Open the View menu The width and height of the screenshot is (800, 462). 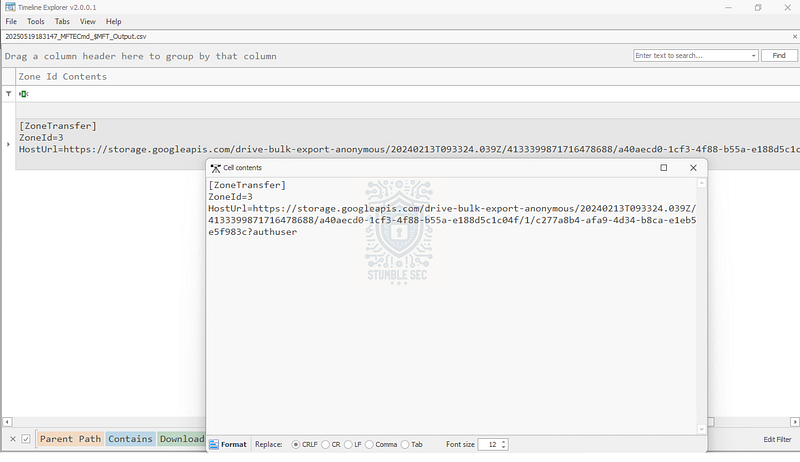click(87, 21)
